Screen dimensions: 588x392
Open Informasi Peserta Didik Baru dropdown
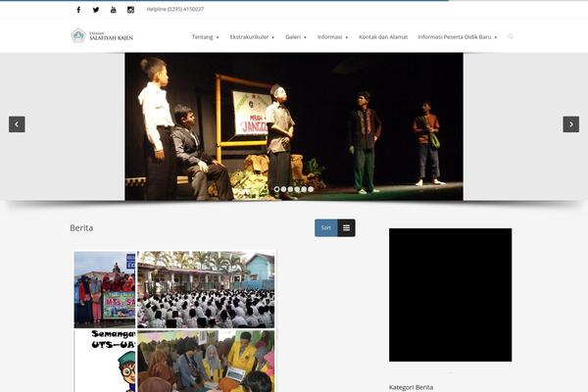[x=457, y=37]
